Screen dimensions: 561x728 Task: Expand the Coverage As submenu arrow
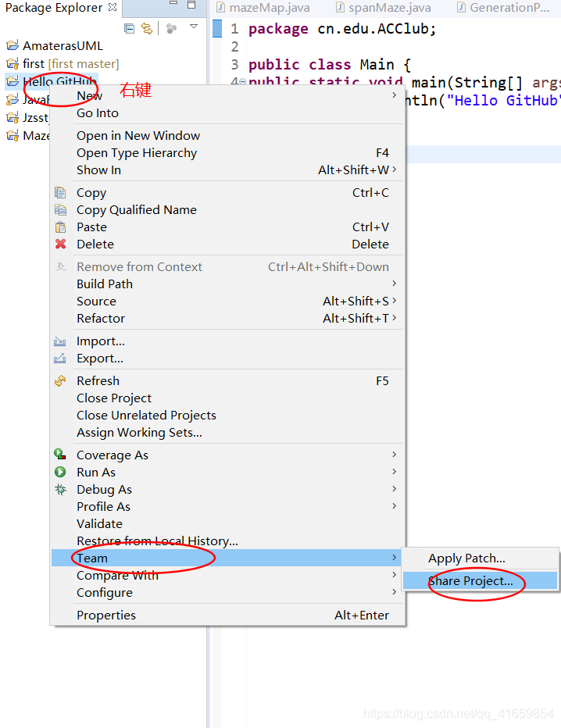pos(395,454)
